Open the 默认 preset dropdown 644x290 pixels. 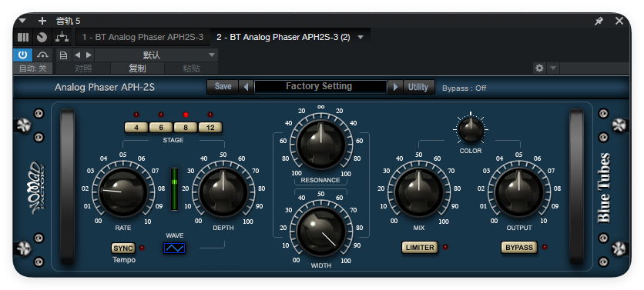[x=156, y=55]
